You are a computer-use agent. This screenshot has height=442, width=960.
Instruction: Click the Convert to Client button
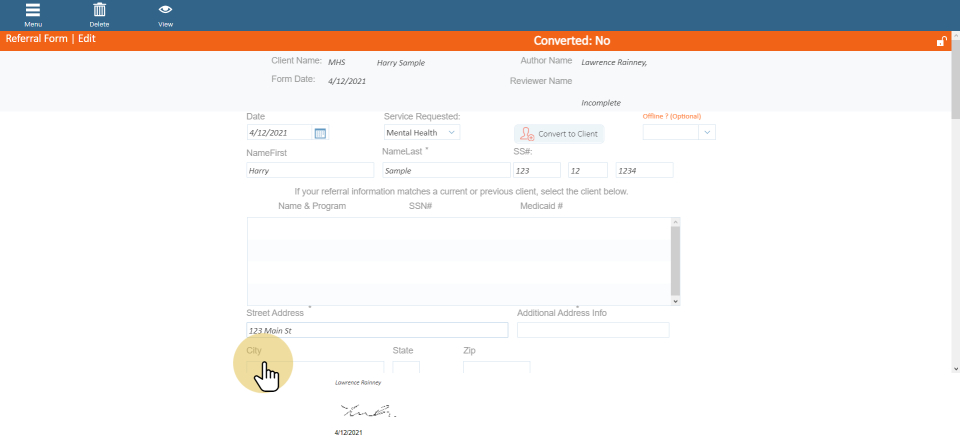tap(559, 134)
